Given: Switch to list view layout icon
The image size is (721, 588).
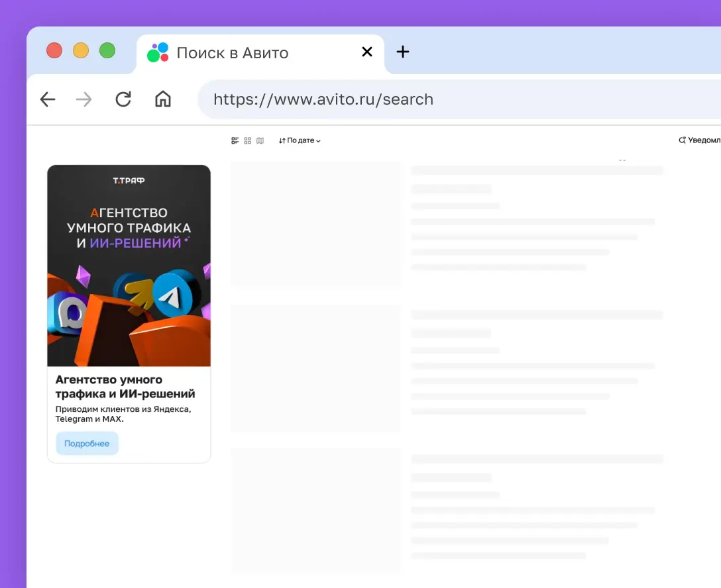Looking at the screenshot, I should coord(235,140).
